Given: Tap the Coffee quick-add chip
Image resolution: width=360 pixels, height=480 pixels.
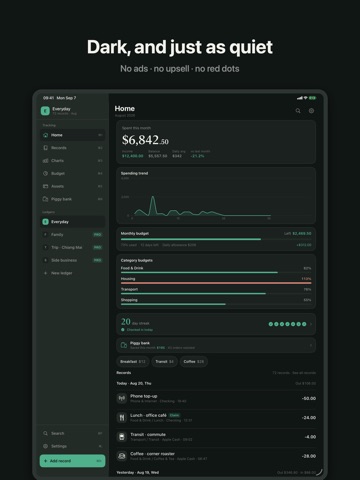Looking at the screenshot, I should tap(194, 362).
